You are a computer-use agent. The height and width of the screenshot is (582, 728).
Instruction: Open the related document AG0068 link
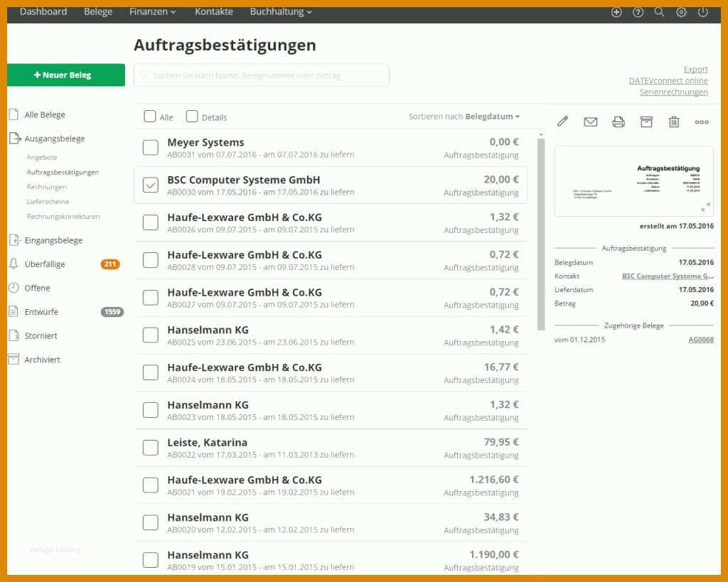tap(700, 340)
